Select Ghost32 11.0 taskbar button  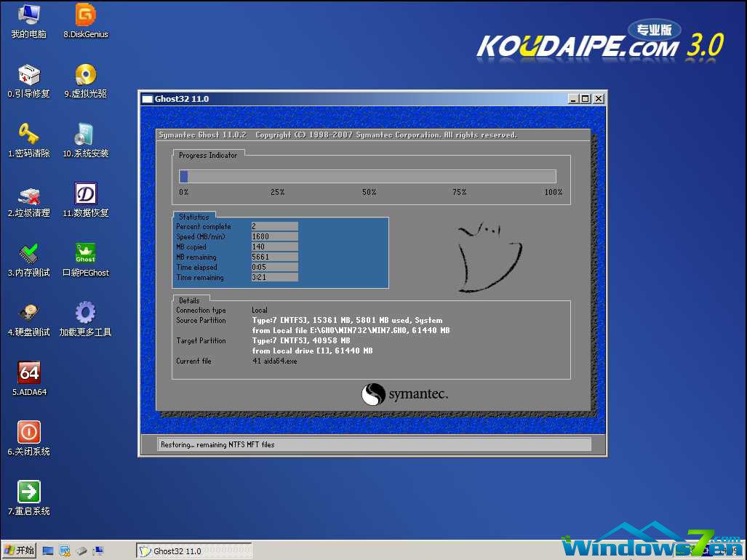(194, 551)
